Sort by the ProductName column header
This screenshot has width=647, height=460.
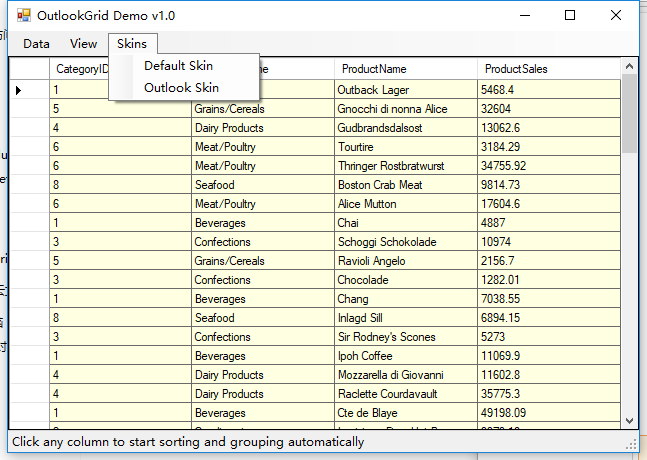pyautogui.click(x=406, y=69)
